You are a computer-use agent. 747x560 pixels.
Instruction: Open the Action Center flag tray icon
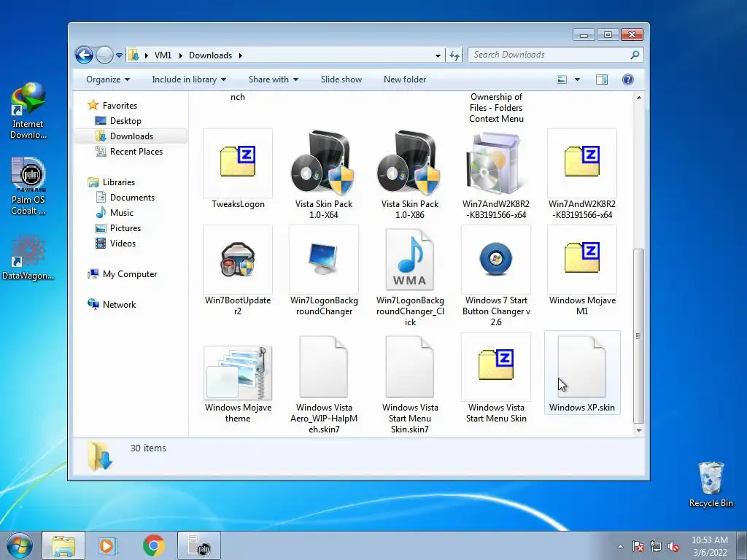coord(638,546)
